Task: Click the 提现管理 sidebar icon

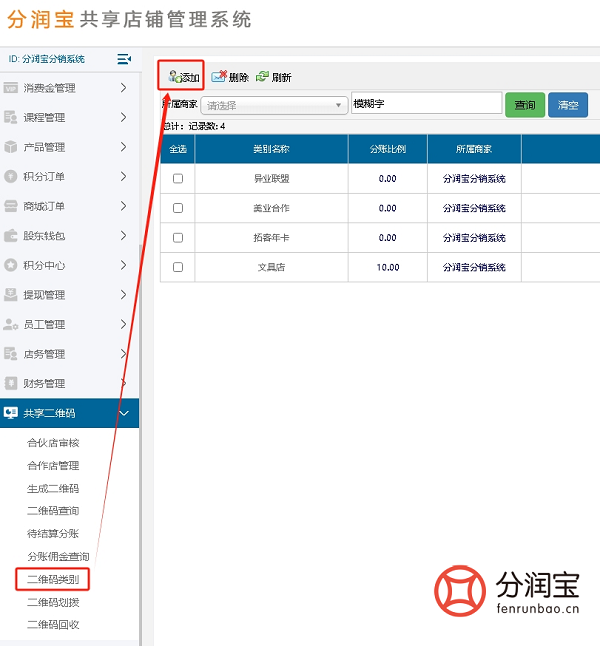Action: (x=10, y=295)
